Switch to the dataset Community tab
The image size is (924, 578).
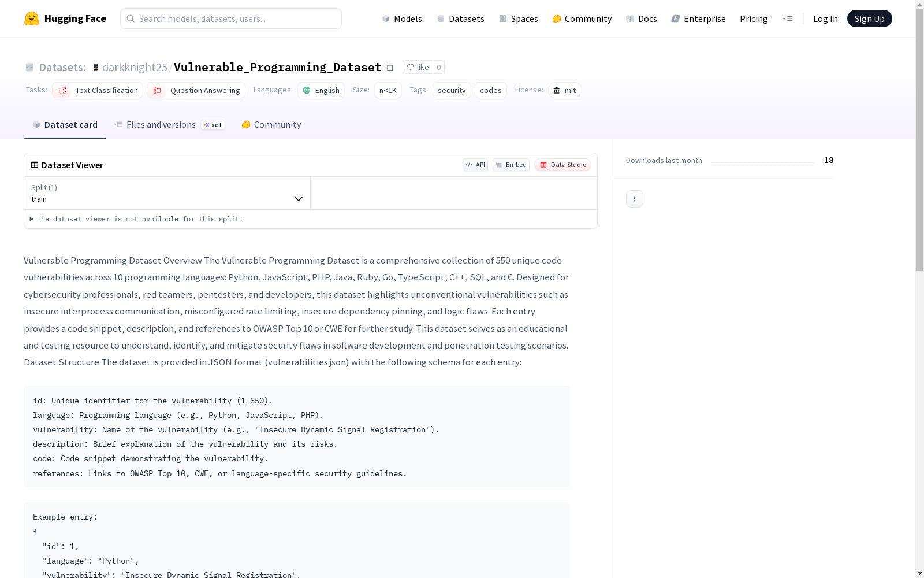(271, 125)
